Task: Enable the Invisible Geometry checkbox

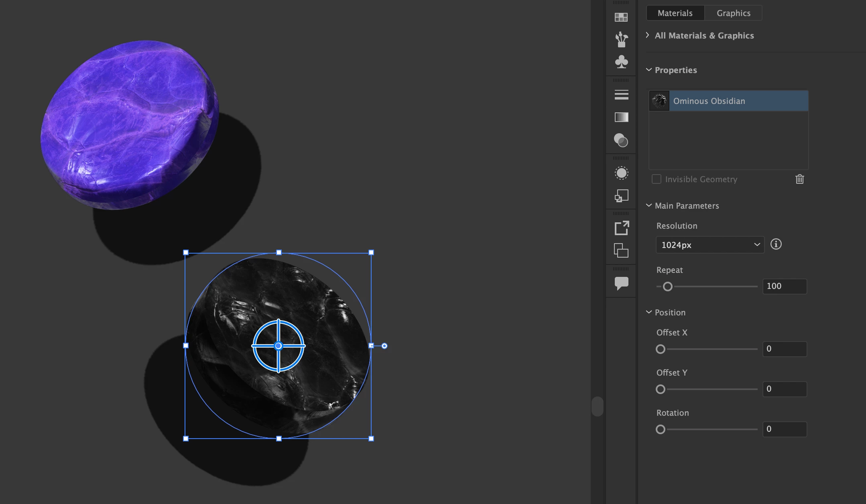Action: [x=657, y=179]
